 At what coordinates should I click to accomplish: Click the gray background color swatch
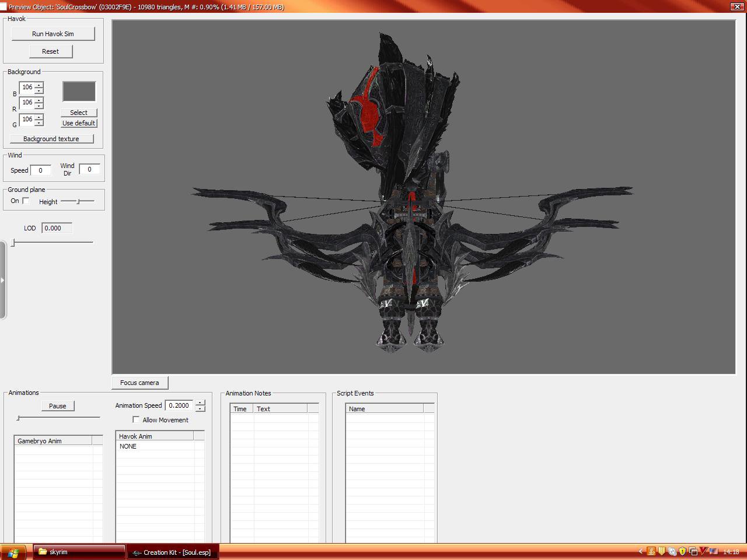[x=79, y=92]
